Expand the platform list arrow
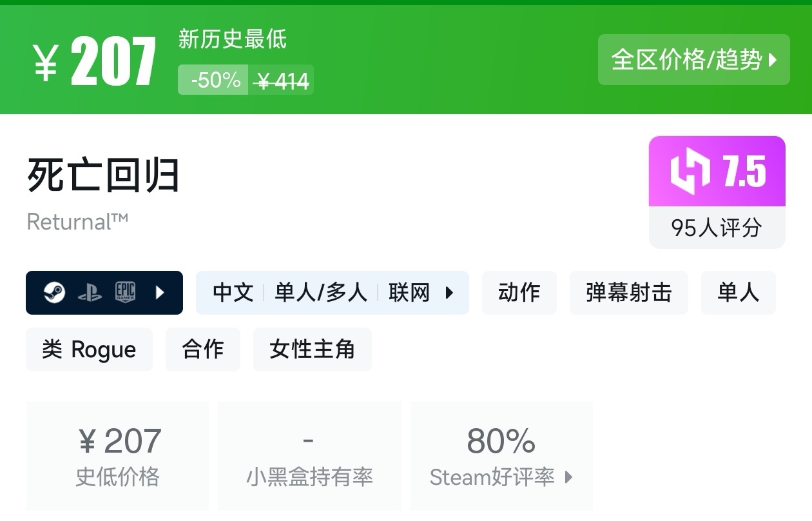The height and width of the screenshot is (521, 812). pos(160,293)
